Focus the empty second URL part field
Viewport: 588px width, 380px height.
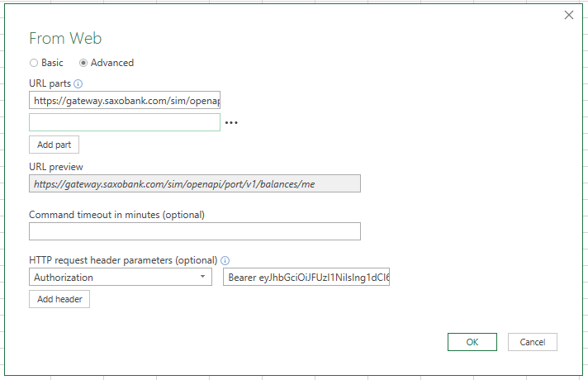click(125, 122)
